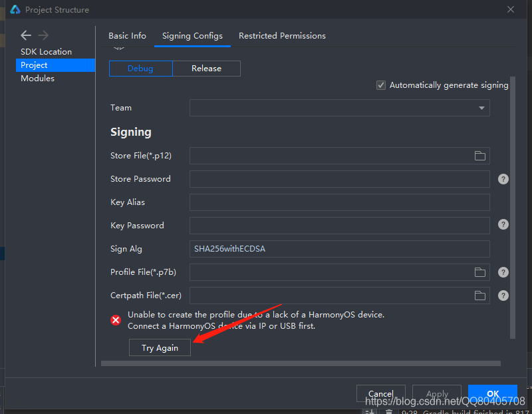Click the 'Connect a HarmonyOS device' message line
Image resolution: width=532 pixels, height=414 pixels.
221,326
